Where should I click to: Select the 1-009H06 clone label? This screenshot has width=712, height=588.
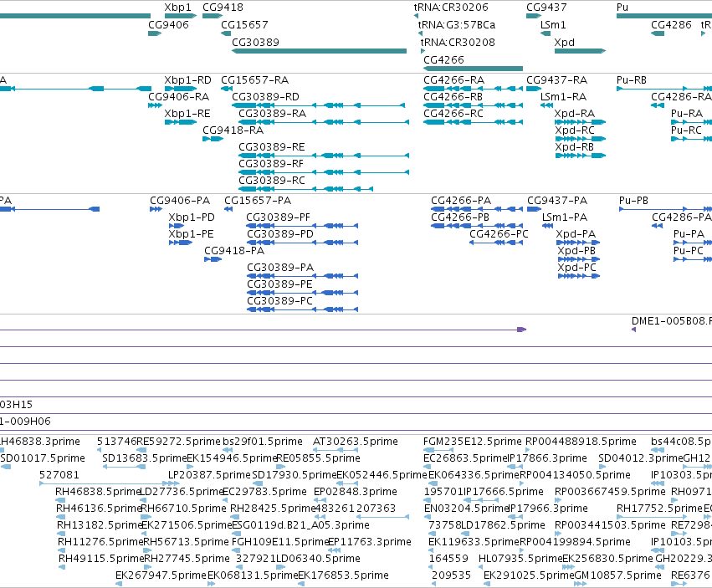25,422
